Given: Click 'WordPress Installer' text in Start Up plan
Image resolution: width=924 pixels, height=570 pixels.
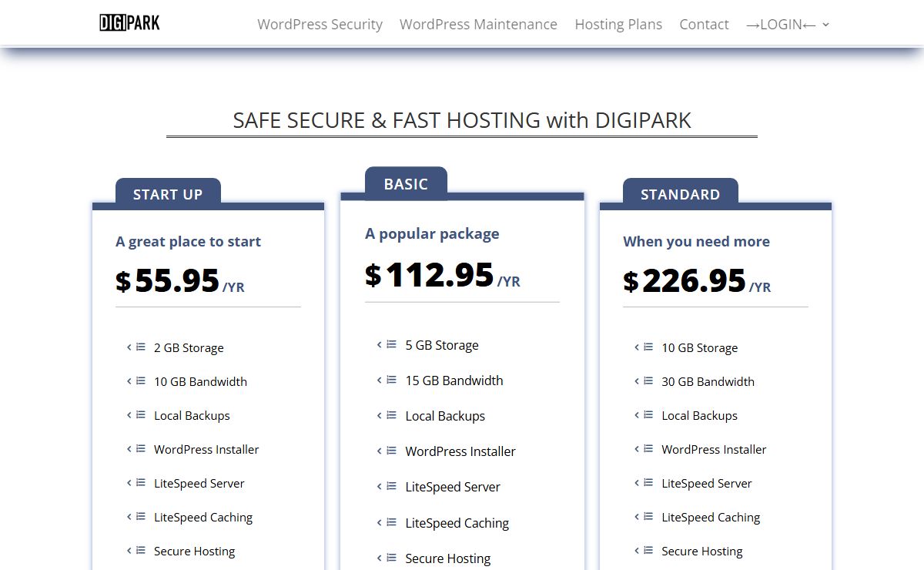Looking at the screenshot, I should pyautogui.click(x=206, y=449).
